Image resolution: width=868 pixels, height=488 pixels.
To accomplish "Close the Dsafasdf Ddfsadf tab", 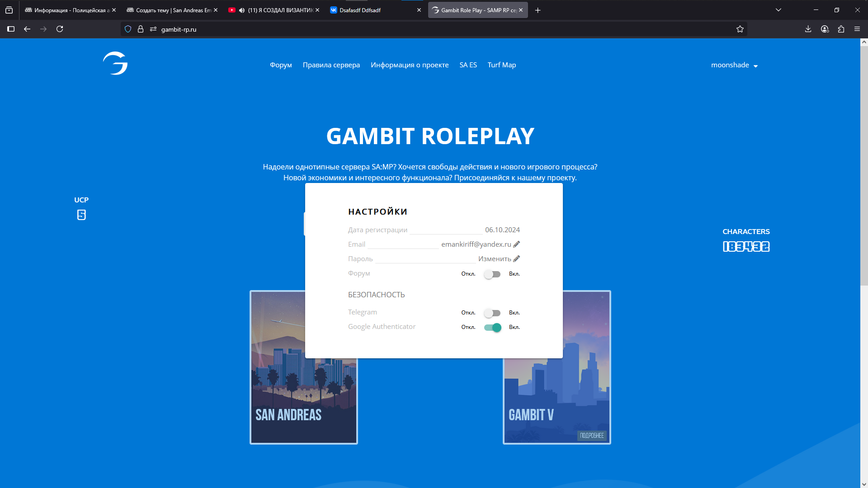I will (x=419, y=10).
